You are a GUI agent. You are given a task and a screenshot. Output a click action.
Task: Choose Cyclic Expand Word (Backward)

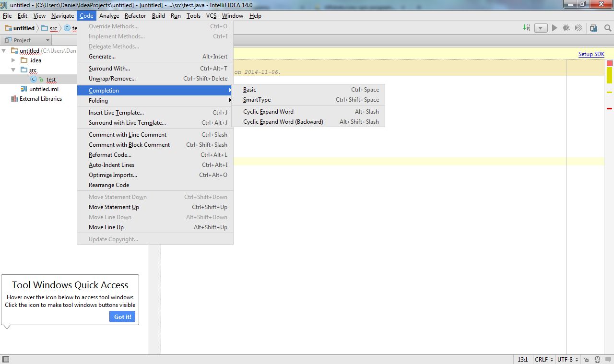point(308,122)
